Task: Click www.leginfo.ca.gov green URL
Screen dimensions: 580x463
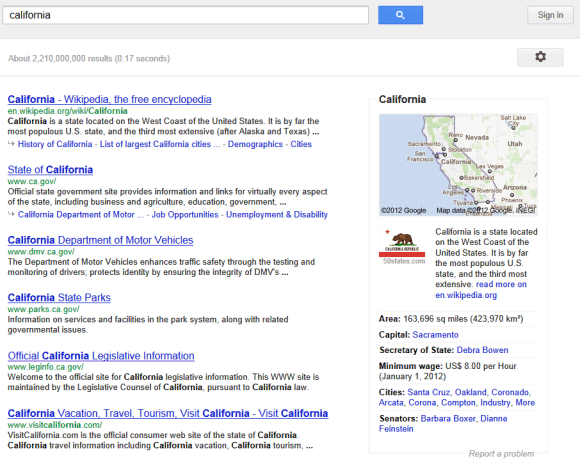Action: (x=45, y=367)
